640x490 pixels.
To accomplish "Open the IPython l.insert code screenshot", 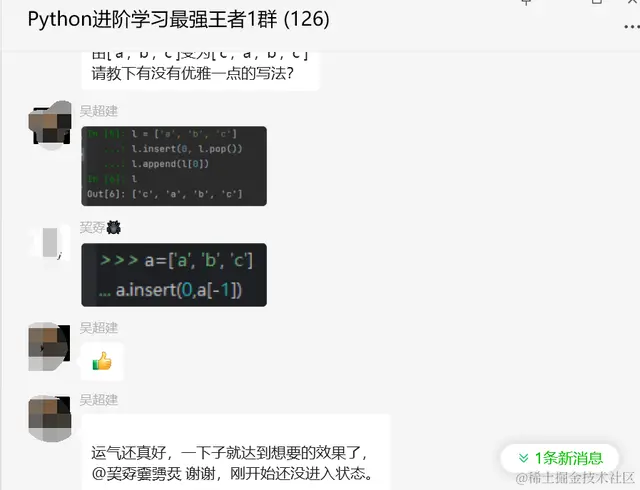I will 174,166.
